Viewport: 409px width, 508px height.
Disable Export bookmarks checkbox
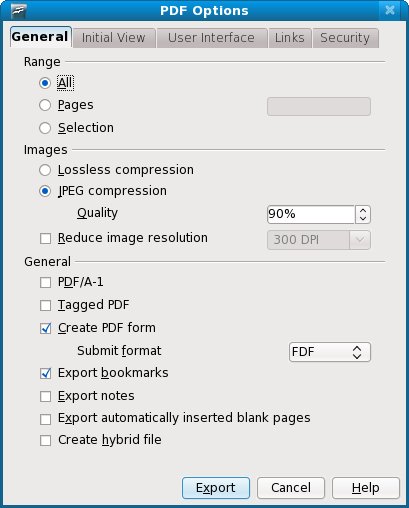(45, 373)
